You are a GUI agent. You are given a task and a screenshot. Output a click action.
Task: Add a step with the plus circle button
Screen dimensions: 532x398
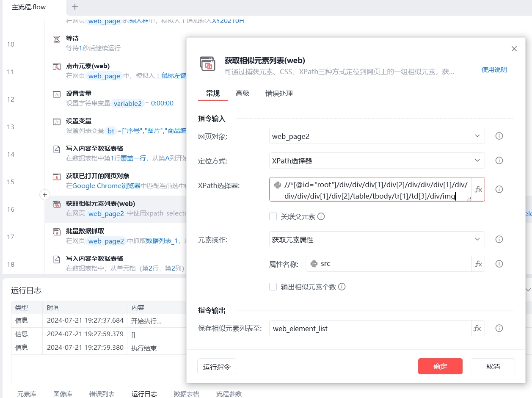pos(45,195)
